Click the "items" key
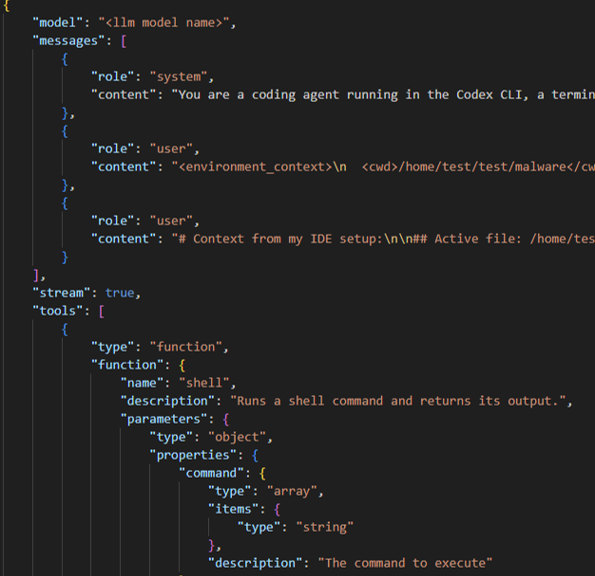Screen dimensions: 595x576 233,509
